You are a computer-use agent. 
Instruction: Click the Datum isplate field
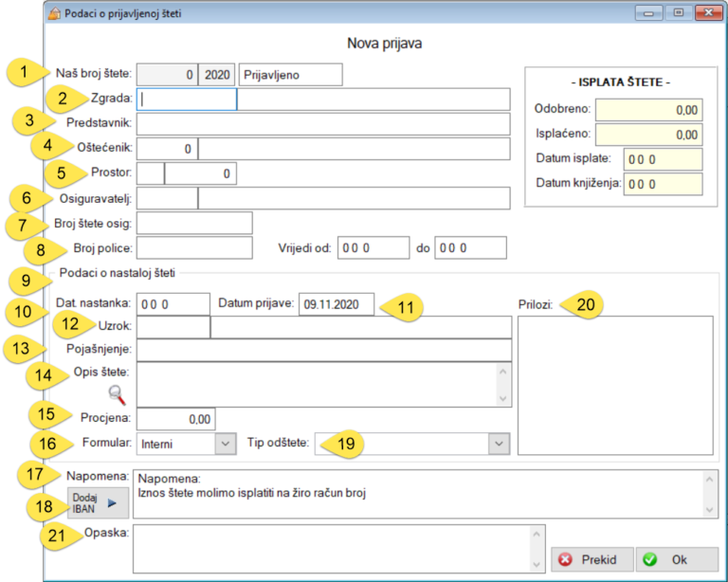tap(663, 158)
